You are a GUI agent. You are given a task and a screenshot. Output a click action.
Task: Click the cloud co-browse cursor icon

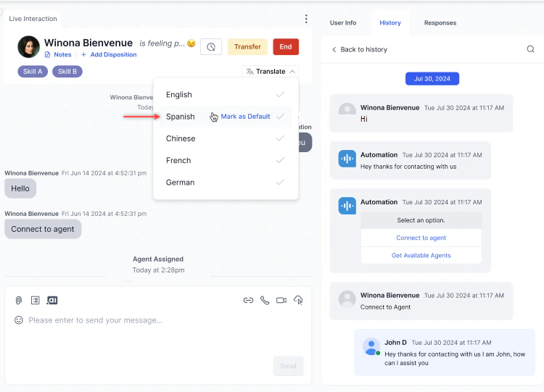(298, 300)
